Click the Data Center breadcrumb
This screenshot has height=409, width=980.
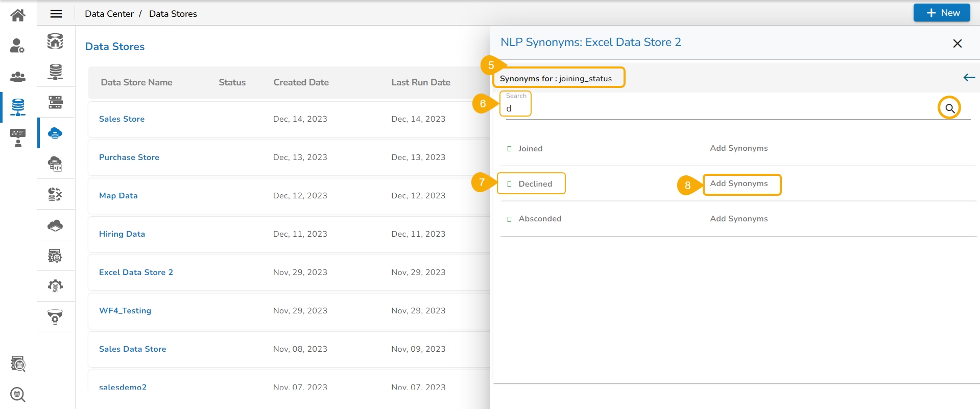tap(109, 14)
